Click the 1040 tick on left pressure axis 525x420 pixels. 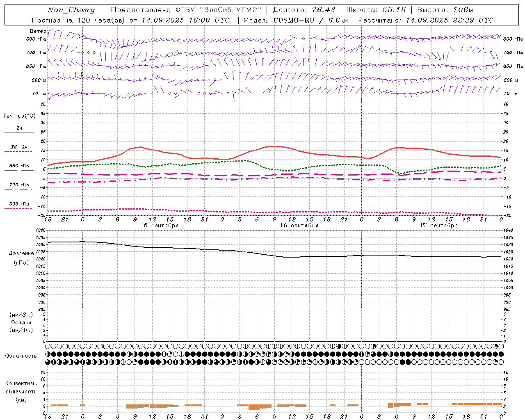click(41, 231)
